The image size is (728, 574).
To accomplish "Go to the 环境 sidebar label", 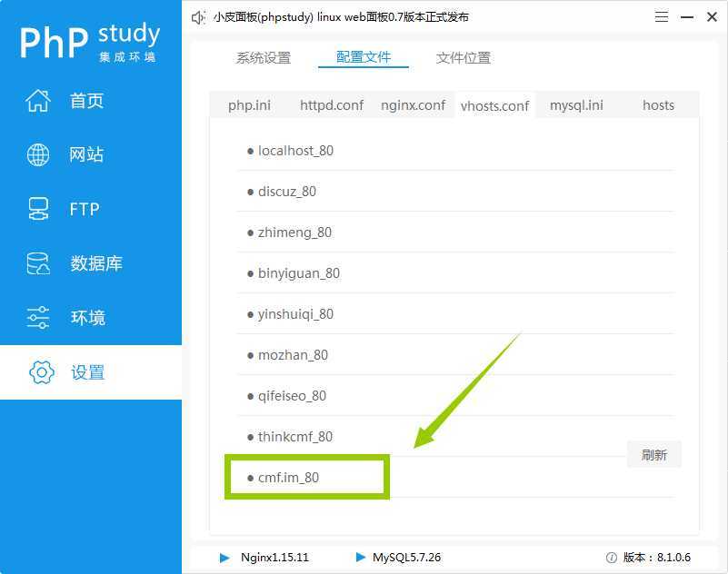I will point(88,317).
